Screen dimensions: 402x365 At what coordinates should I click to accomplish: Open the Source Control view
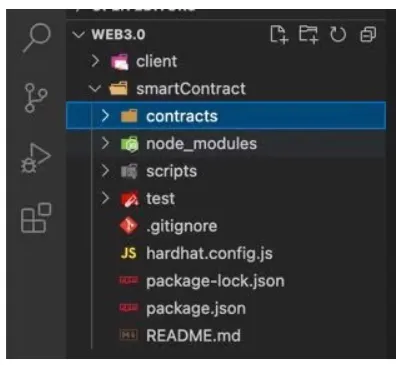coord(35,98)
